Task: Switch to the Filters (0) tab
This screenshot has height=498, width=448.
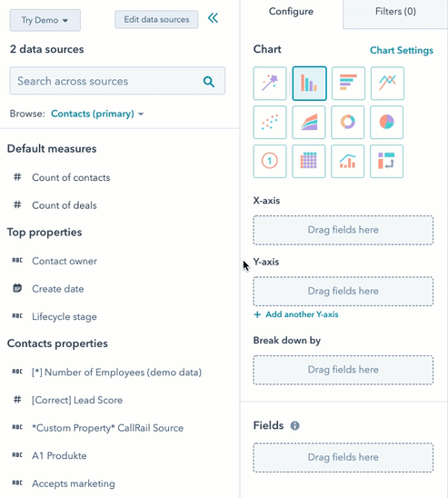Action: [395, 12]
